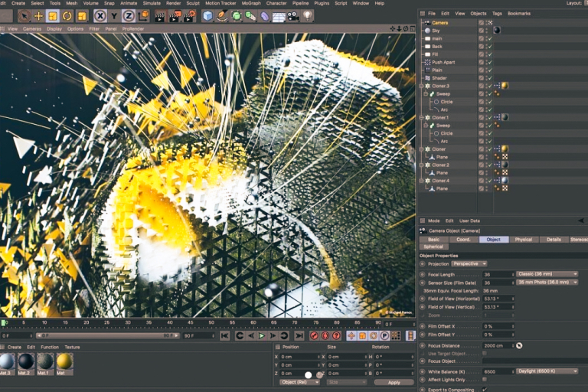Switch to the Physical tab

(x=524, y=240)
